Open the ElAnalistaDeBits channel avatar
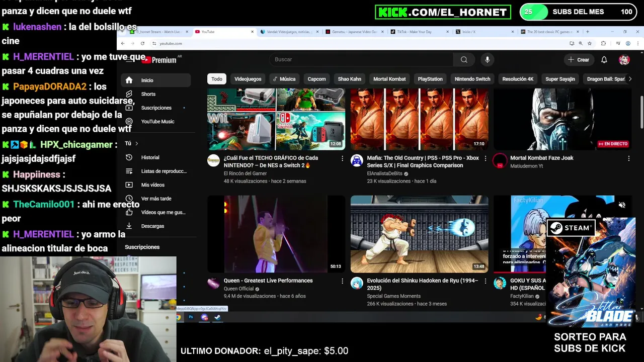The image size is (644, 362). [357, 160]
